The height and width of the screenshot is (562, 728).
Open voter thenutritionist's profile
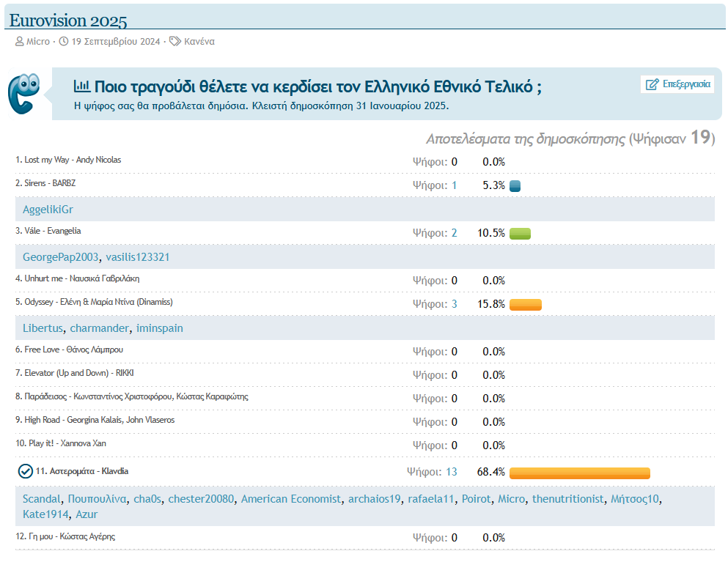tap(568, 499)
